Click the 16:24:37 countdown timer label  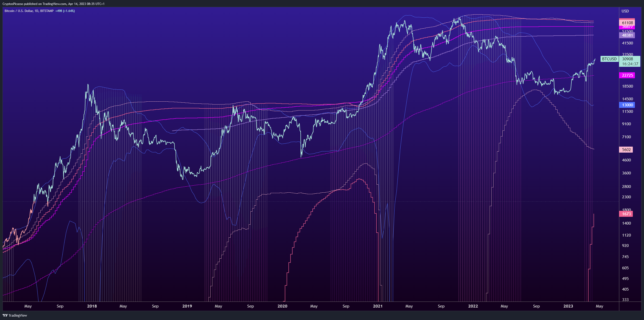point(630,64)
